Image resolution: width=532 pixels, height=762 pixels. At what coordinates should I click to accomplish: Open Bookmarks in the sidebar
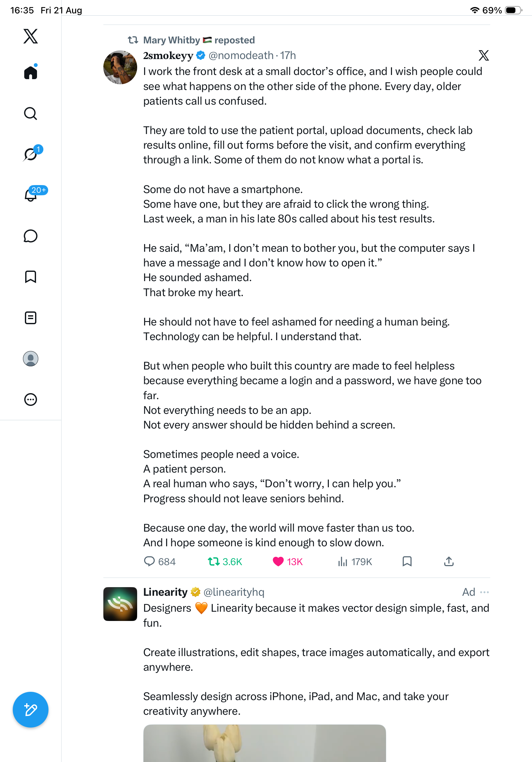31,277
